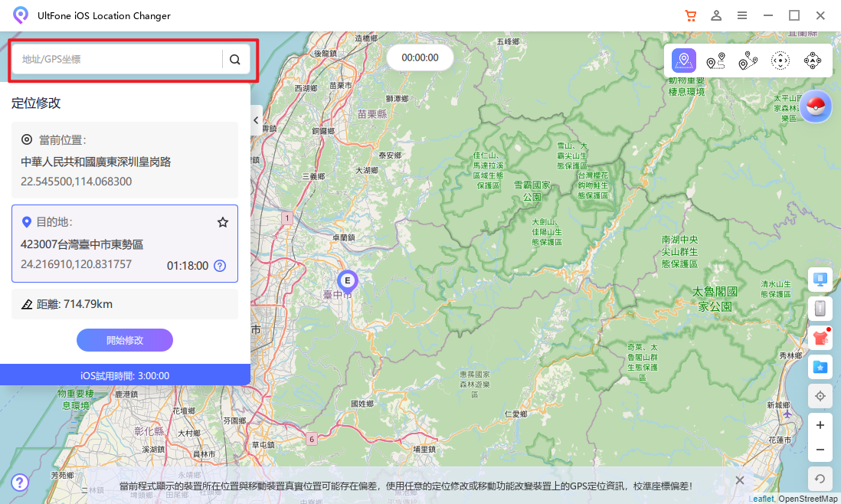Switch to multi-point route mode

click(748, 61)
